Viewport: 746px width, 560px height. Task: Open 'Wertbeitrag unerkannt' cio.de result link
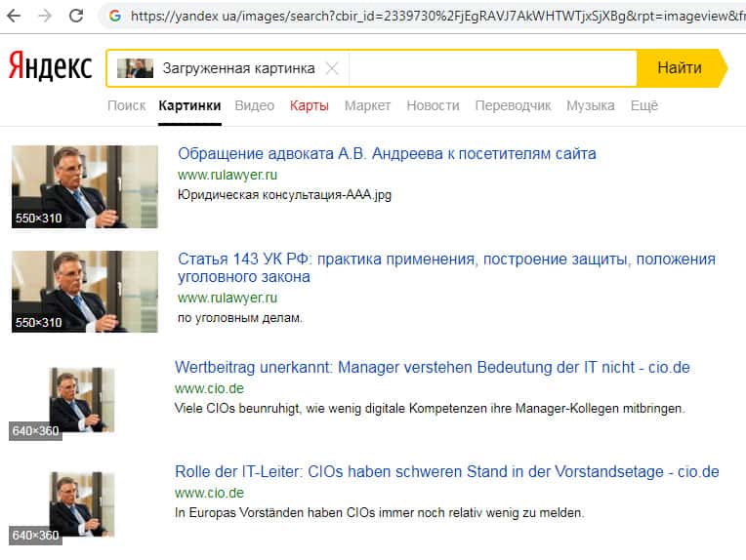coord(432,367)
